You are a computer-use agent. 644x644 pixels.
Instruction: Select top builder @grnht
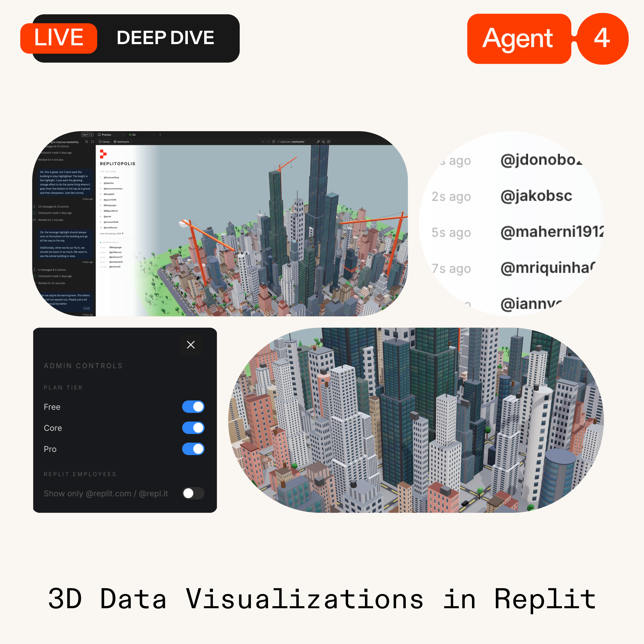107,217
